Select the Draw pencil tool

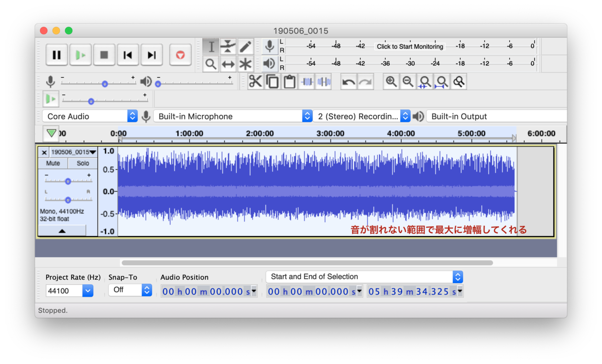245,47
